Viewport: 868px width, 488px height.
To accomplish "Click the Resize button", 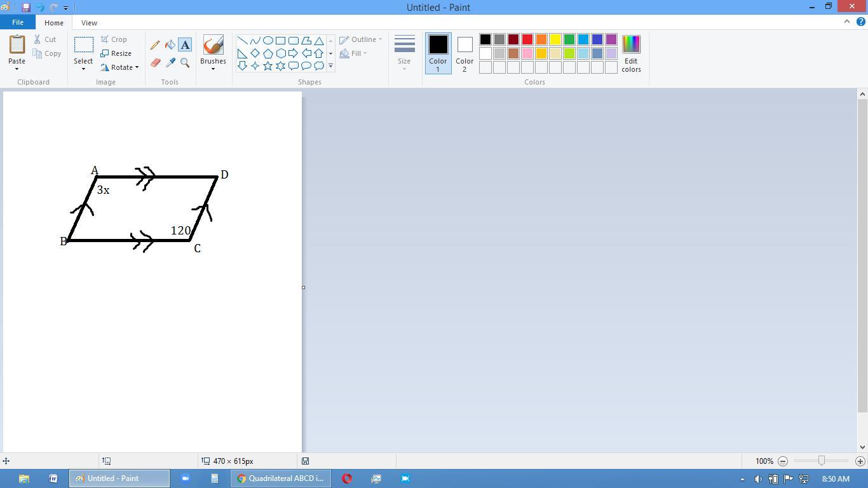I will click(x=116, y=53).
